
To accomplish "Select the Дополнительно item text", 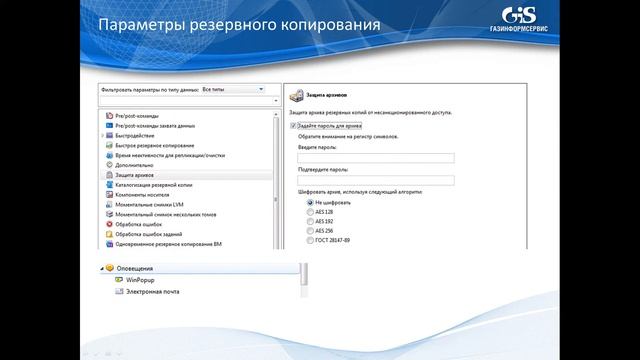I will click(134, 165).
